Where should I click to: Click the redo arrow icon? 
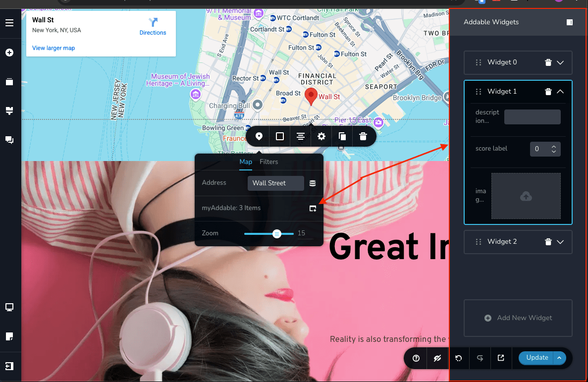[x=480, y=358]
